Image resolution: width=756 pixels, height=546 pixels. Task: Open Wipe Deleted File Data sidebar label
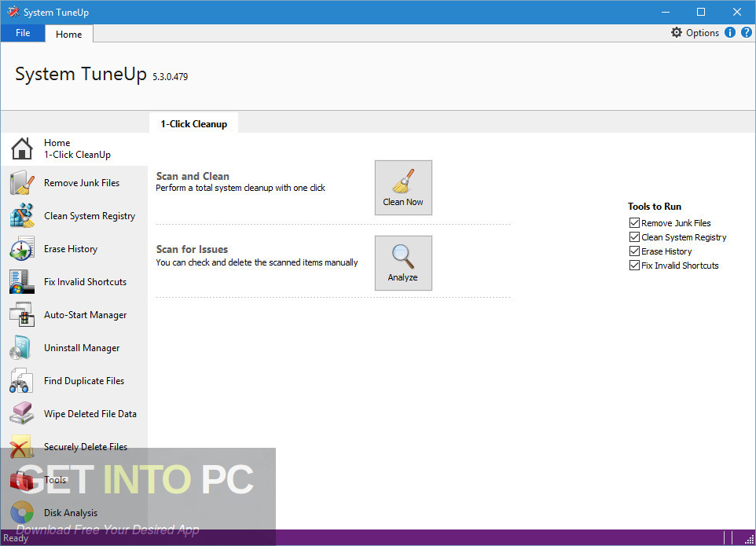click(90, 413)
